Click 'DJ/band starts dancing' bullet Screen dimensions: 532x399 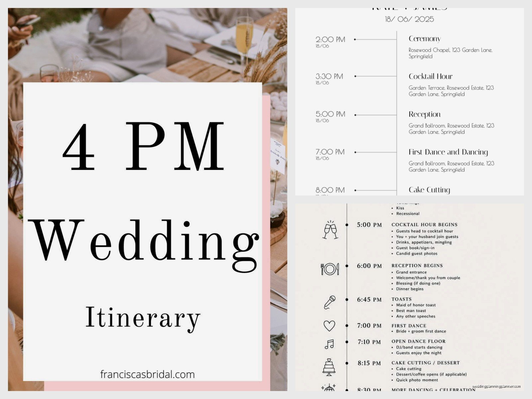coord(419,347)
